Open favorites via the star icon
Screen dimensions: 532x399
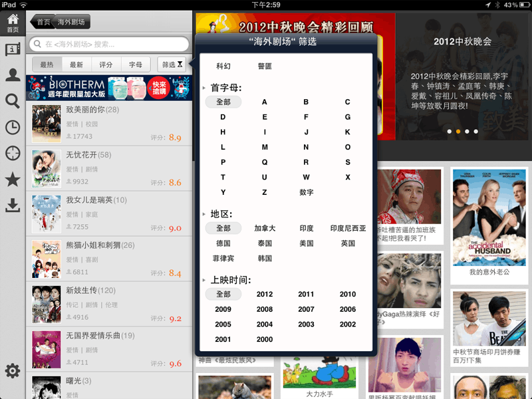(13, 179)
